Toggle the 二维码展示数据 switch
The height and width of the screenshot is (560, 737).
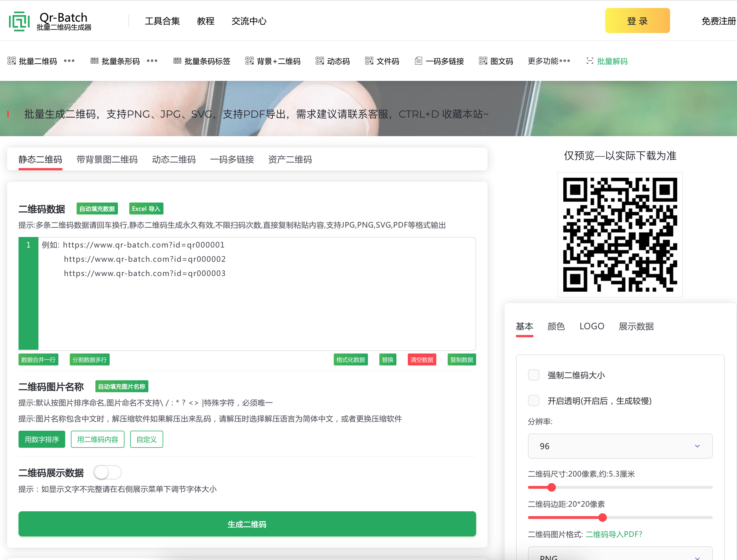[x=107, y=472]
